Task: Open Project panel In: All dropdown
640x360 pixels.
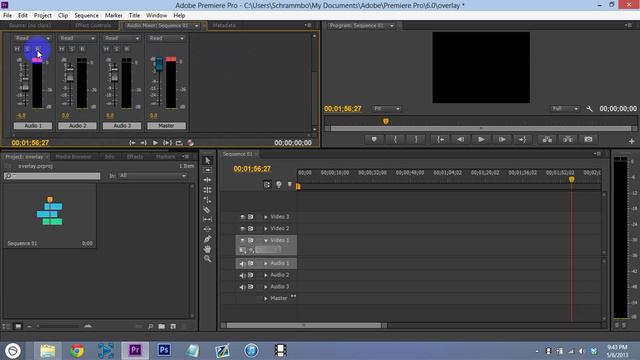Action: 153,176
